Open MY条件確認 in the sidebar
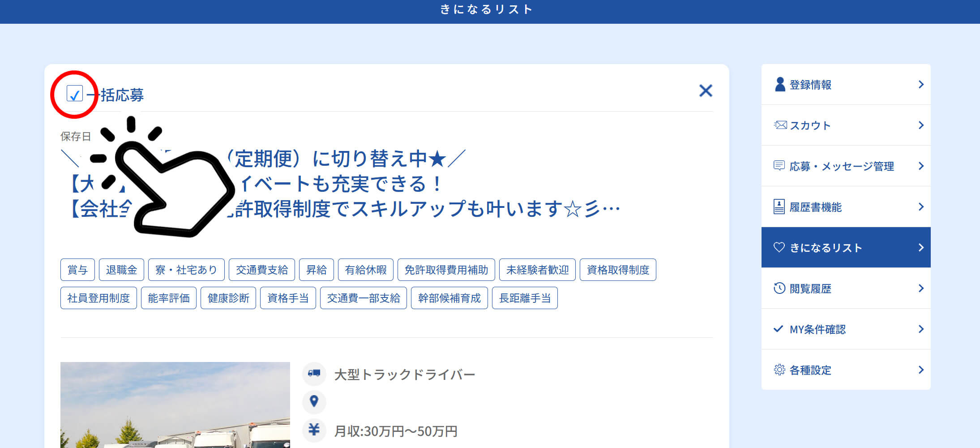Image resolution: width=980 pixels, height=448 pixels. 846,329
